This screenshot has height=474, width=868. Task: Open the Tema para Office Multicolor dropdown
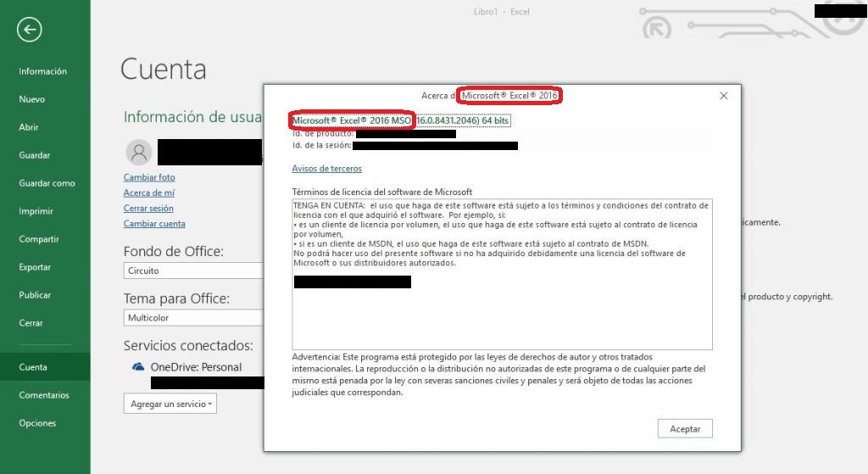(194, 318)
